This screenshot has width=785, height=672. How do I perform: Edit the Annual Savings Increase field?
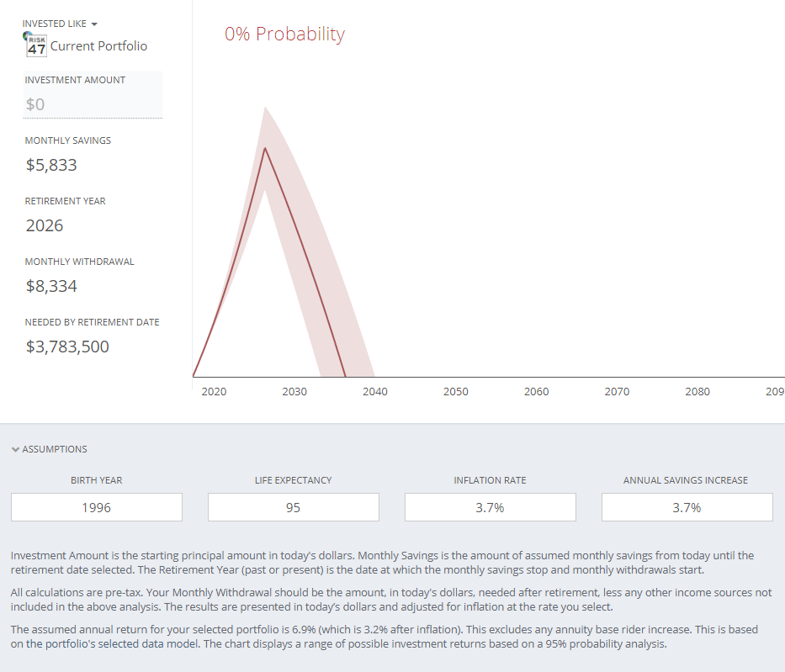[687, 507]
